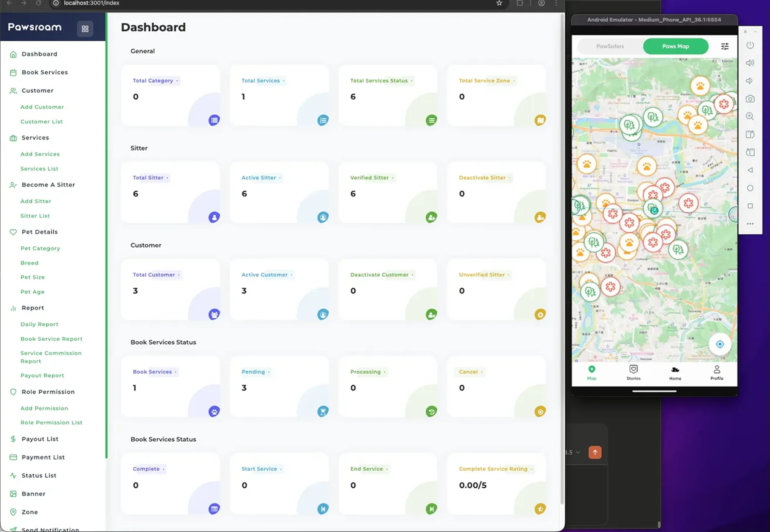The image size is (770, 532).
Task: Click the browser address bar
Action: click(x=90, y=3)
